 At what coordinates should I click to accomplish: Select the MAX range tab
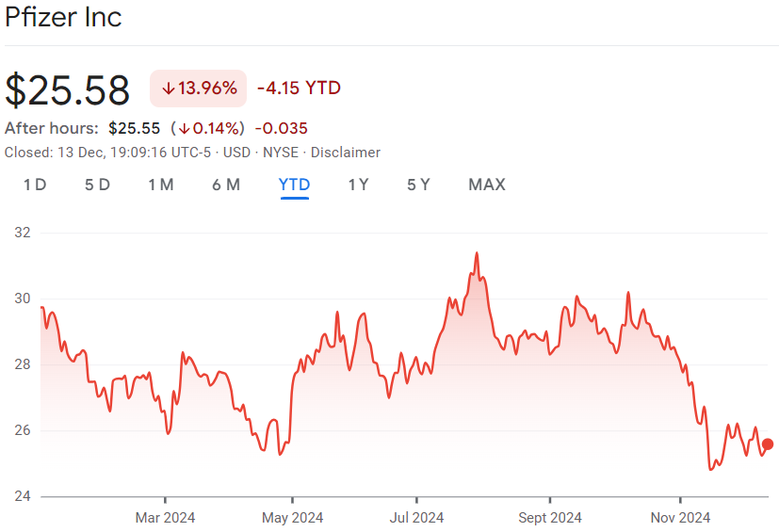[486, 185]
